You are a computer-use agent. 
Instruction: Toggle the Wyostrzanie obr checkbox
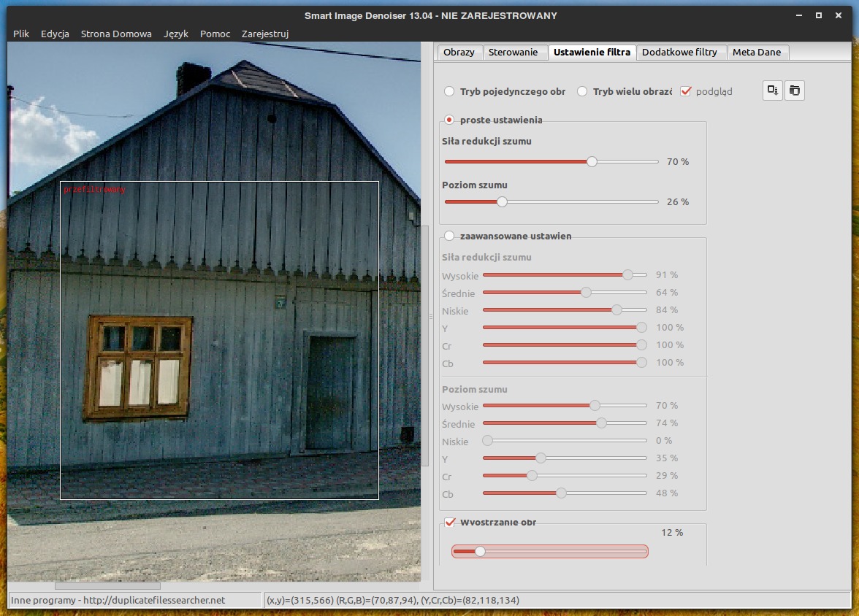450,522
